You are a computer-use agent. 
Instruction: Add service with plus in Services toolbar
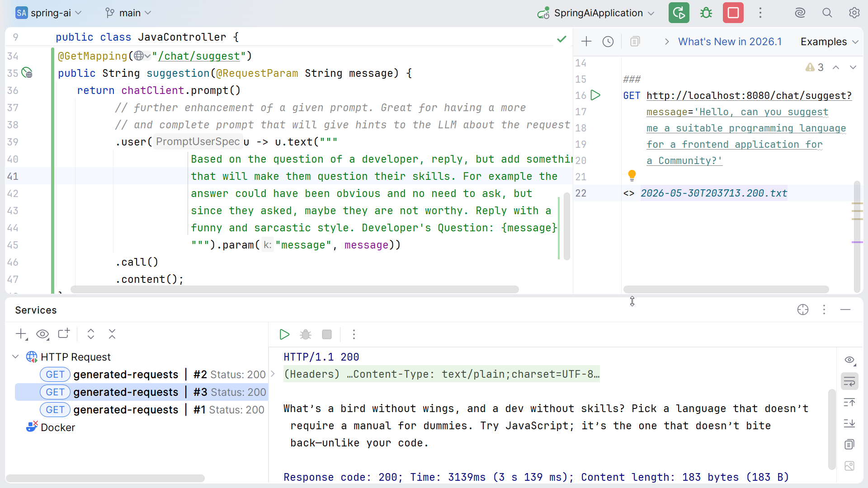21,334
